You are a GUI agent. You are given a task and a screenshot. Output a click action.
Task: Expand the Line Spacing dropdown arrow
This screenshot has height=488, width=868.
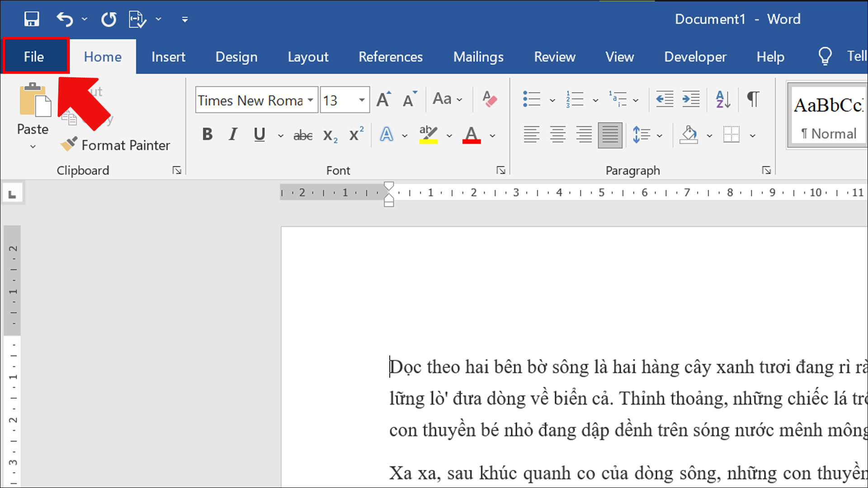pyautogui.click(x=660, y=135)
